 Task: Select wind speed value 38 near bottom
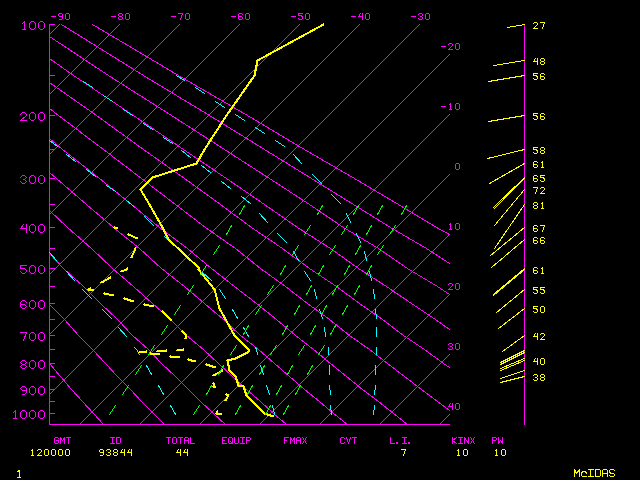(539, 378)
